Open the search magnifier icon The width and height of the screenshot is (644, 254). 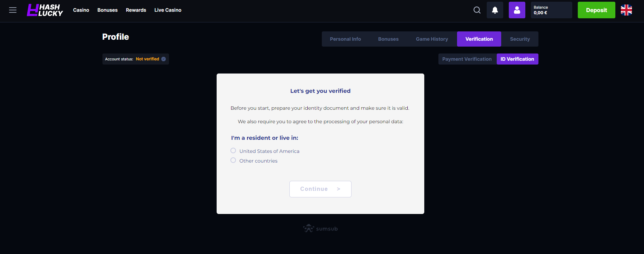tap(477, 10)
